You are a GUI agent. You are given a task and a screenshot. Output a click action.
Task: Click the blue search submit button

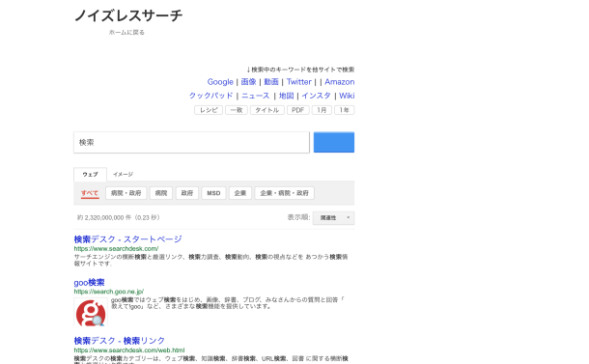[334, 142]
